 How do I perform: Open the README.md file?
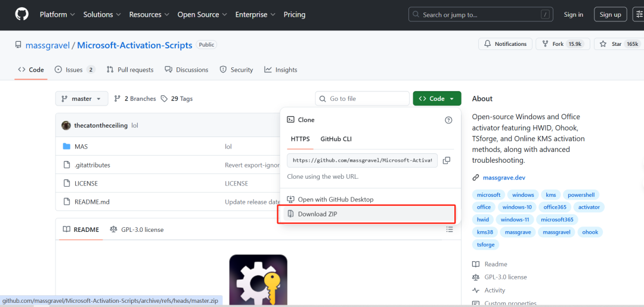point(92,202)
